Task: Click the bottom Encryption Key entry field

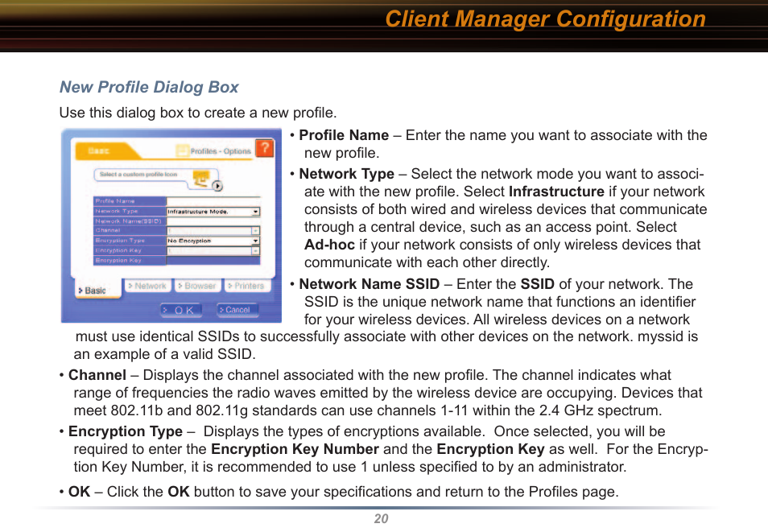Action: (x=213, y=261)
